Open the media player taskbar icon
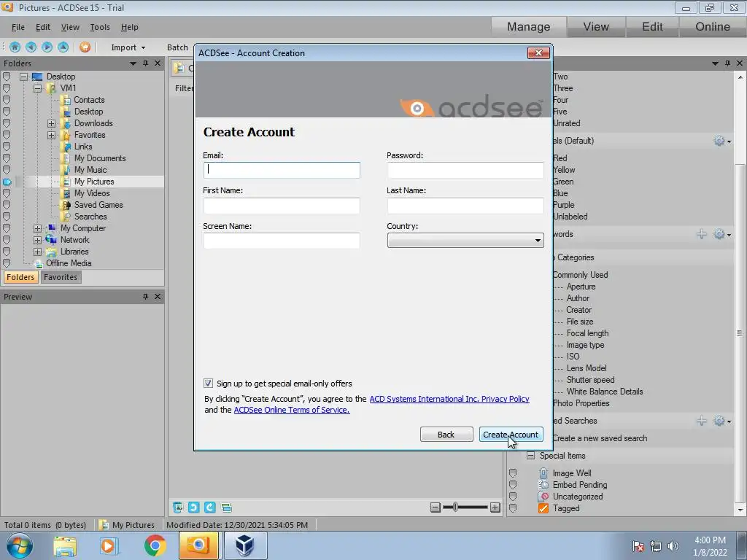747x560 pixels. (108, 545)
